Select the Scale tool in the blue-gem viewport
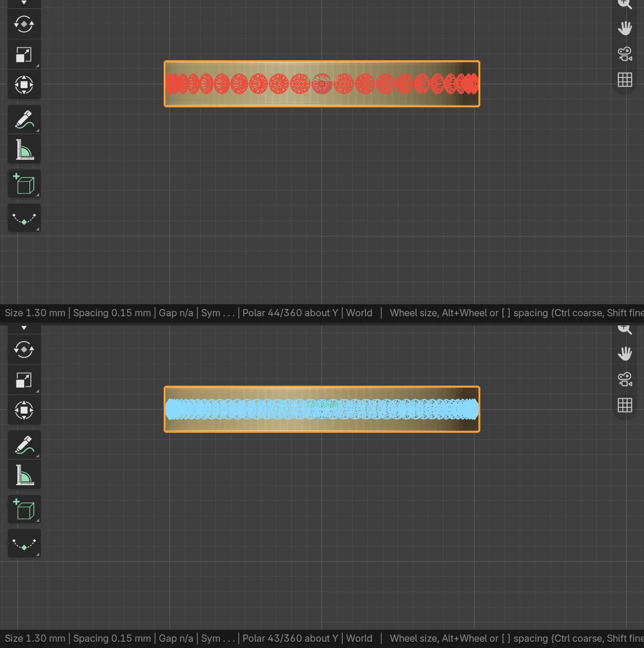 point(24,380)
